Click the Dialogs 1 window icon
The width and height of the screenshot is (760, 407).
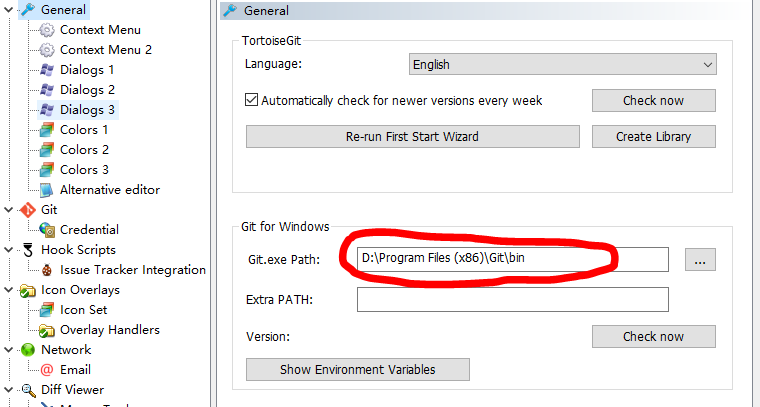click(x=47, y=70)
